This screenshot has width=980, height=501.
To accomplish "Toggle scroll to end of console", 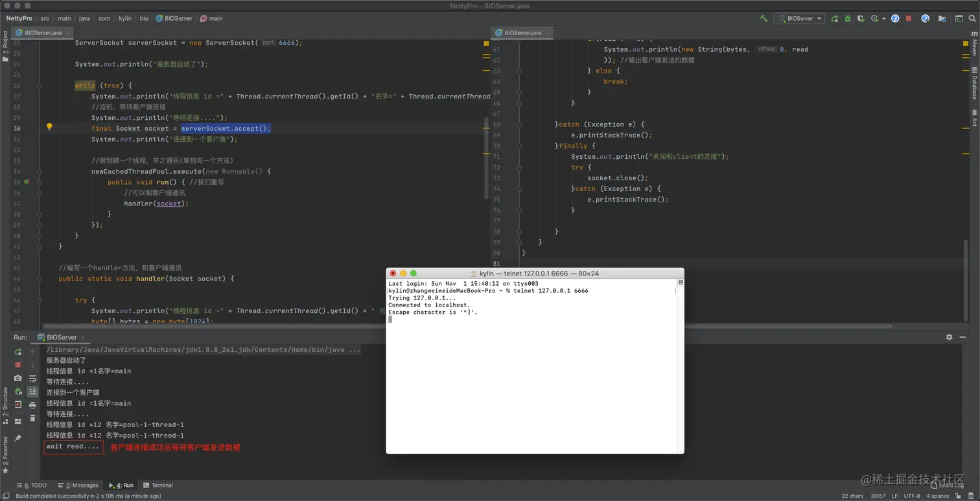I will point(32,391).
